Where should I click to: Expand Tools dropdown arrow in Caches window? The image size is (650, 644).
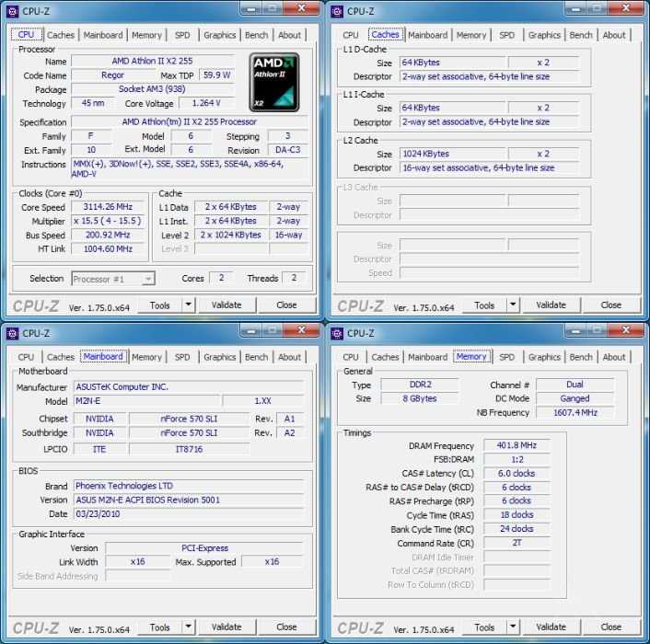[x=513, y=305]
